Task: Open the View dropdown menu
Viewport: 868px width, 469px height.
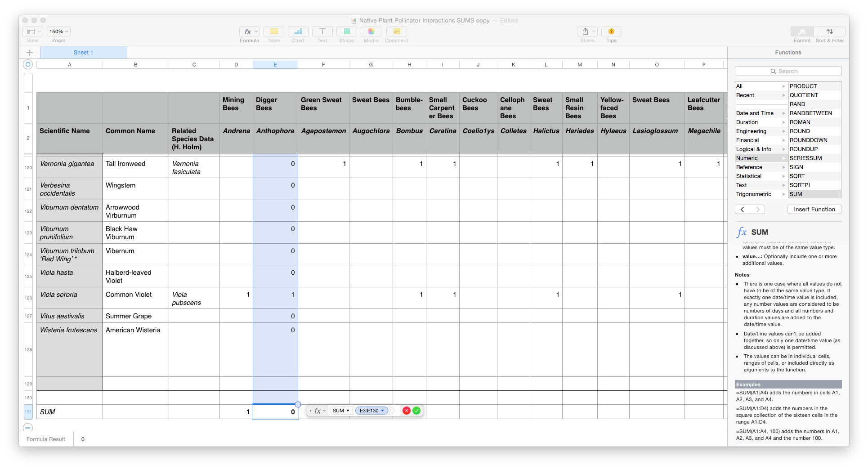Action: tap(33, 31)
